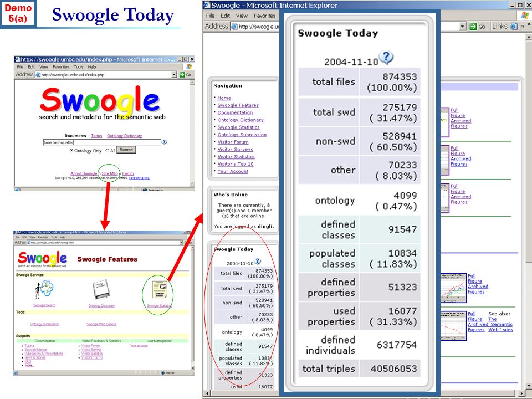Screen dimensions: 532x399
Task: Click the horizontal scroll left arrow in main window
Action: click(206, 393)
